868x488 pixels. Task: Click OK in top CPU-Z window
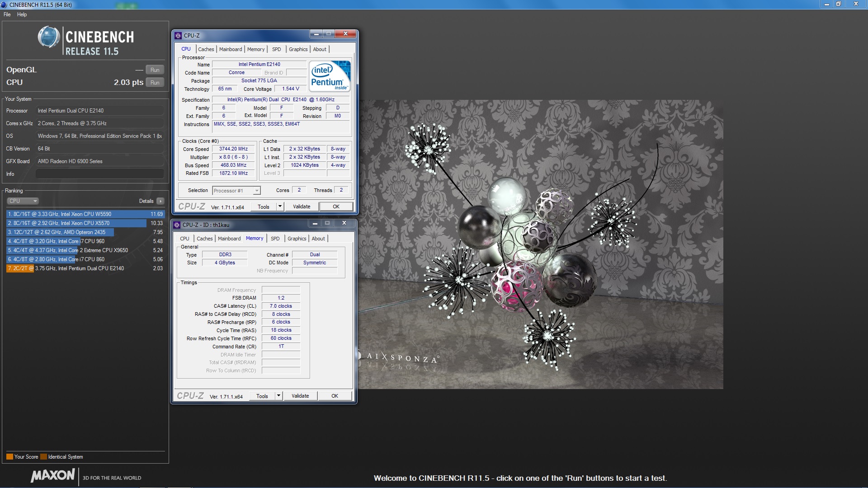[336, 207]
